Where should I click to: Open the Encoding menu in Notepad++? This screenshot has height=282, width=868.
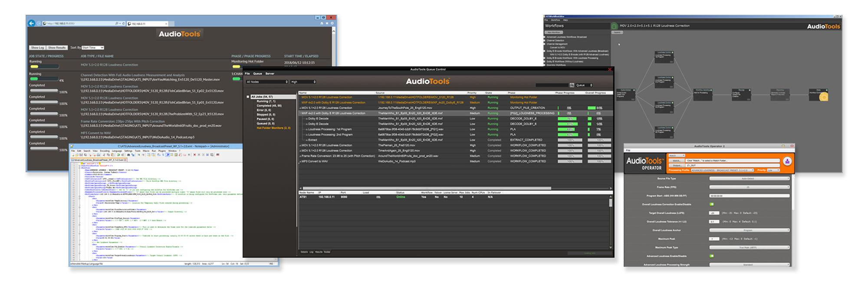click(x=105, y=151)
